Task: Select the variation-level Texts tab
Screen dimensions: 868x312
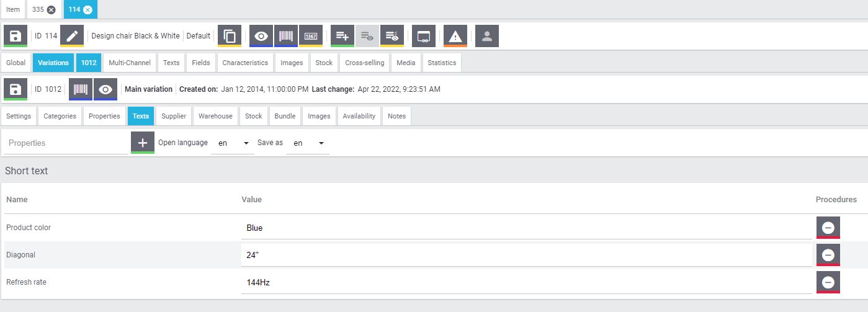Action: click(141, 116)
